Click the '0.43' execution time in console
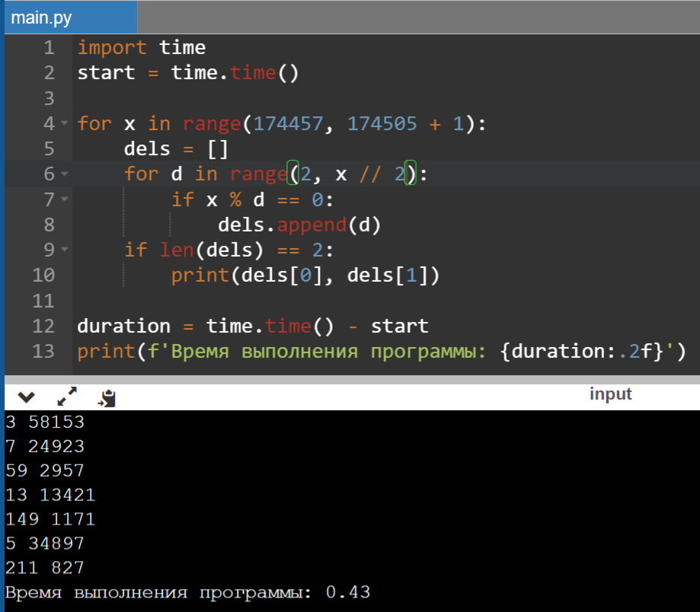Viewport: 700px width, 612px height. 348,592
